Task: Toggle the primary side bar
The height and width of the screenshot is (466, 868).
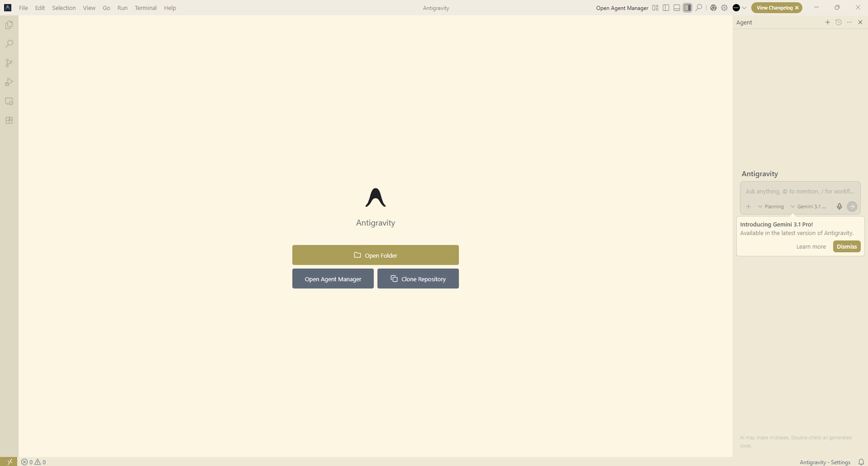Action: point(666,8)
